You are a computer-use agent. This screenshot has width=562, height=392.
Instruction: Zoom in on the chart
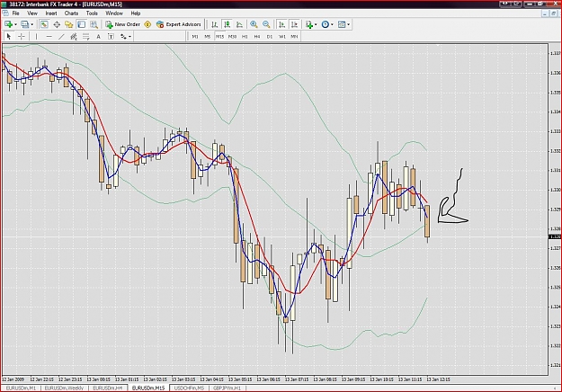point(254,24)
